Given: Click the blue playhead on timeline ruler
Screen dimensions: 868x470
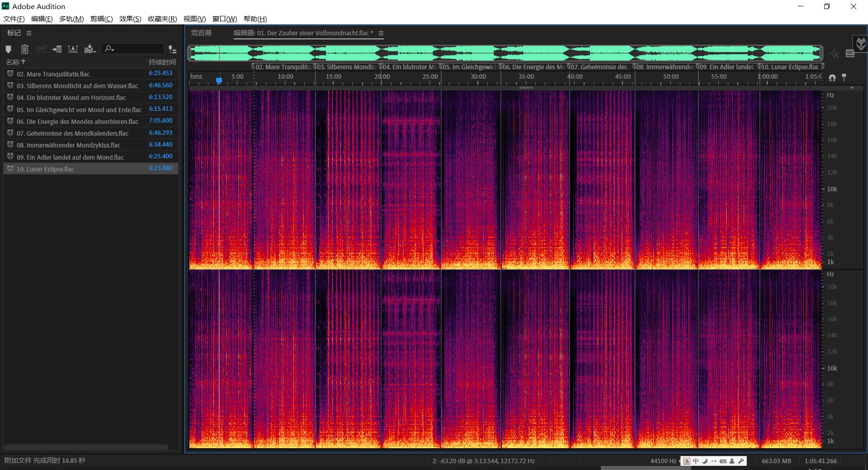Looking at the screenshot, I should pos(219,81).
